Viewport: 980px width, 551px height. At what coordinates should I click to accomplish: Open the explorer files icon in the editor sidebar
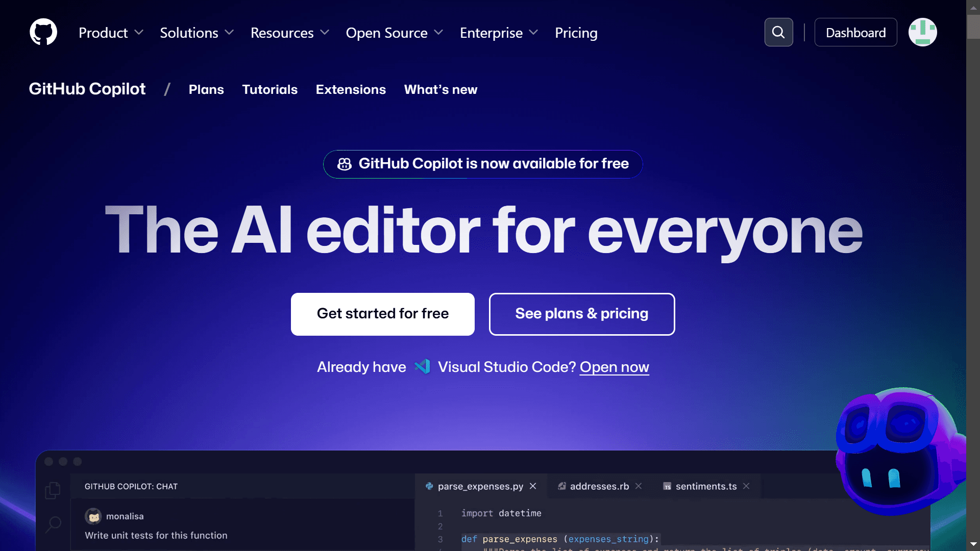click(x=53, y=490)
